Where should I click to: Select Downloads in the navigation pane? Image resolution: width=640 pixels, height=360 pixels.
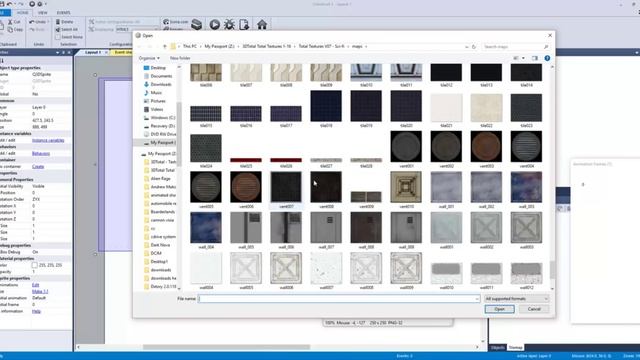(157, 84)
